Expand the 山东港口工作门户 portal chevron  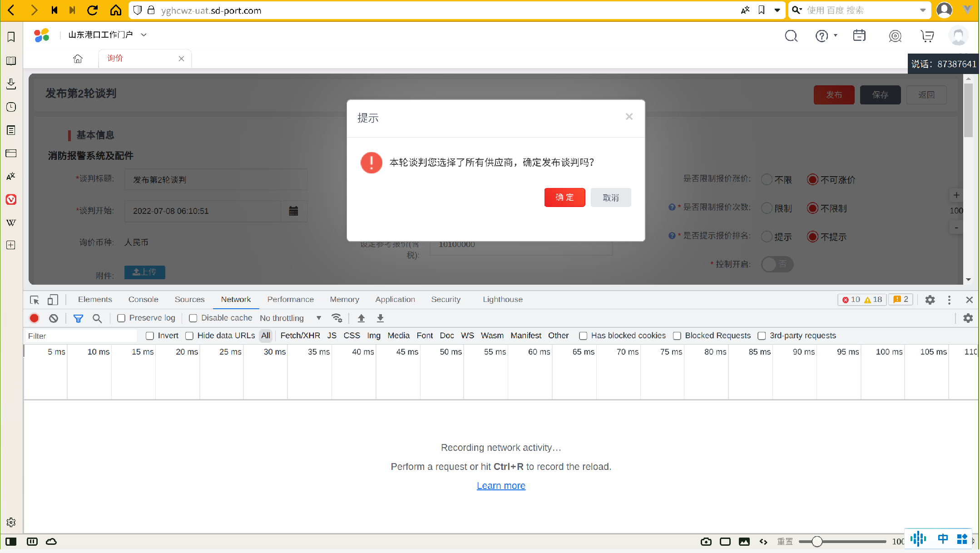(x=144, y=35)
